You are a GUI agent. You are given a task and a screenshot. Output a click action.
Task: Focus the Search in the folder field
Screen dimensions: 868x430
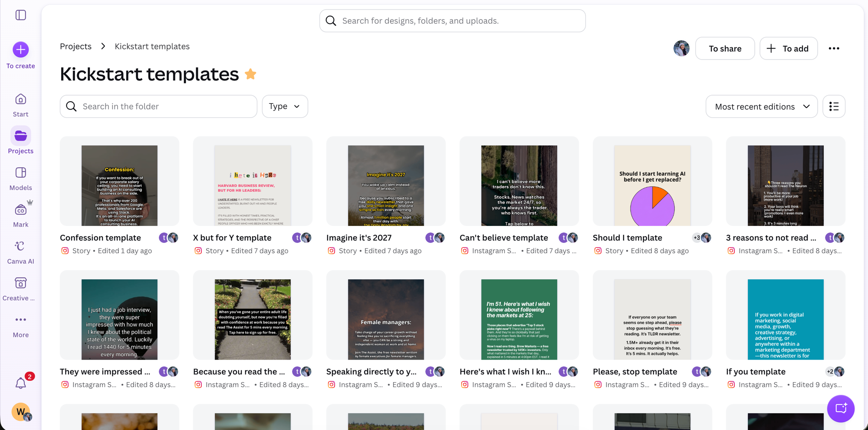pos(158,106)
